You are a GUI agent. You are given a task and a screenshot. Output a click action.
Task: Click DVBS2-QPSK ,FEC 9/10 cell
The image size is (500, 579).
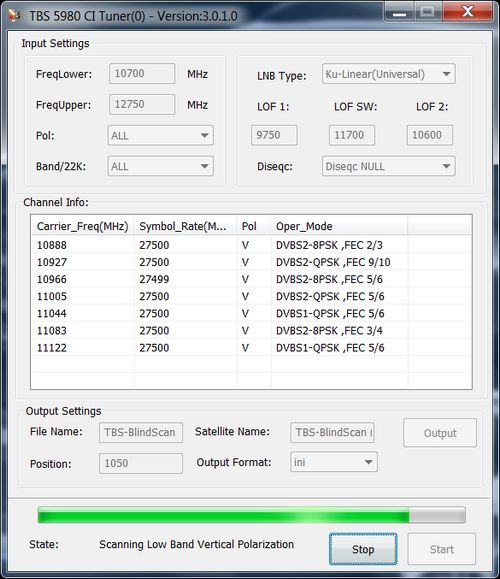[x=333, y=262]
